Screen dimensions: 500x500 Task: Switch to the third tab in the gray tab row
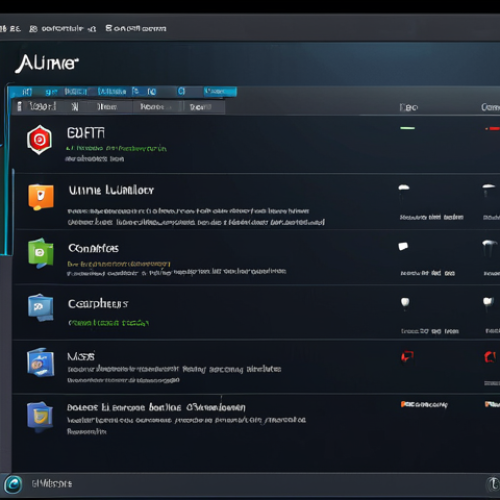pos(107,107)
